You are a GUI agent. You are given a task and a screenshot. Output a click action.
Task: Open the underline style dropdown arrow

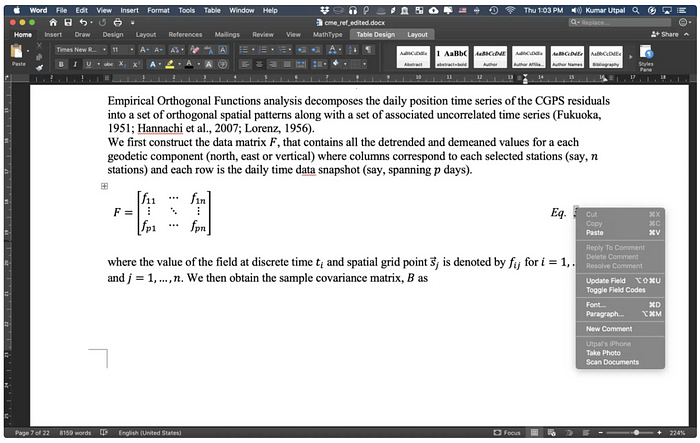click(98, 64)
